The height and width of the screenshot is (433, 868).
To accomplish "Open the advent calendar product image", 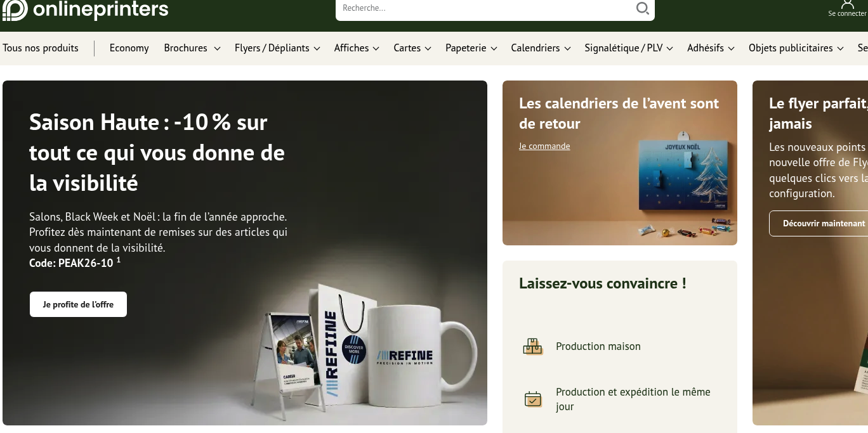I will click(x=684, y=171).
